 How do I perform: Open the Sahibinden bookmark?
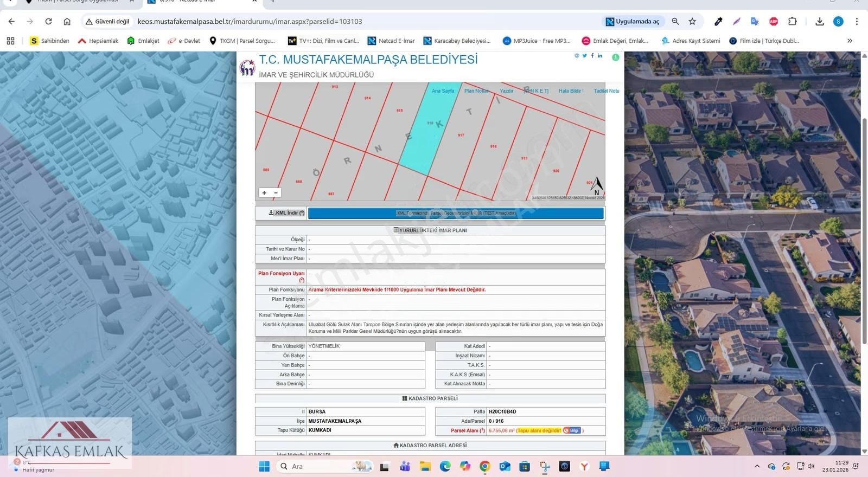tap(49, 41)
